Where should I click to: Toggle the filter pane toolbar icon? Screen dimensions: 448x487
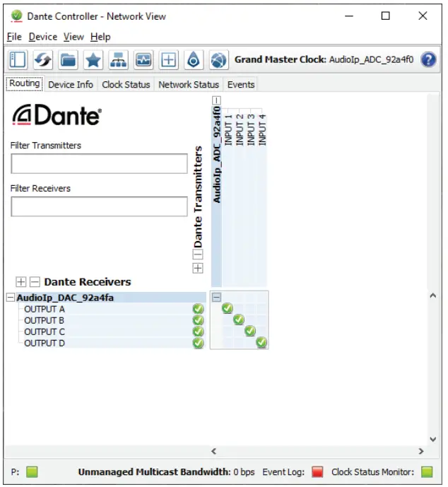pos(18,59)
